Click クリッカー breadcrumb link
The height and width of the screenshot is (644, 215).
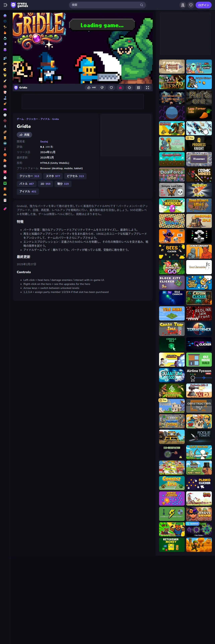32,119
